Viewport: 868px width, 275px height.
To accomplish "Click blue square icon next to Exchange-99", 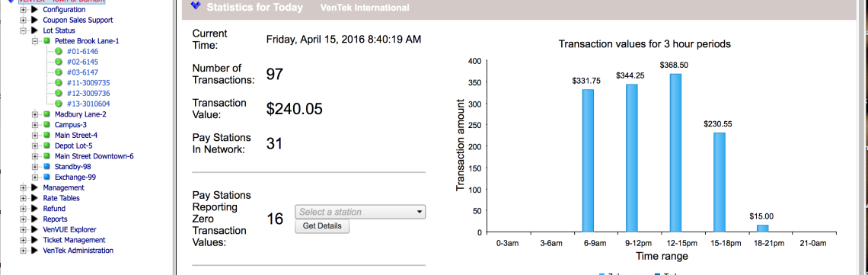I will (x=46, y=177).
